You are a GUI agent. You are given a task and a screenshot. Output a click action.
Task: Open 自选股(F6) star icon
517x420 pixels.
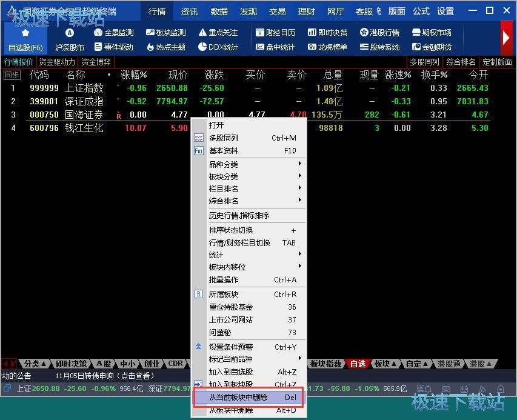25,33
